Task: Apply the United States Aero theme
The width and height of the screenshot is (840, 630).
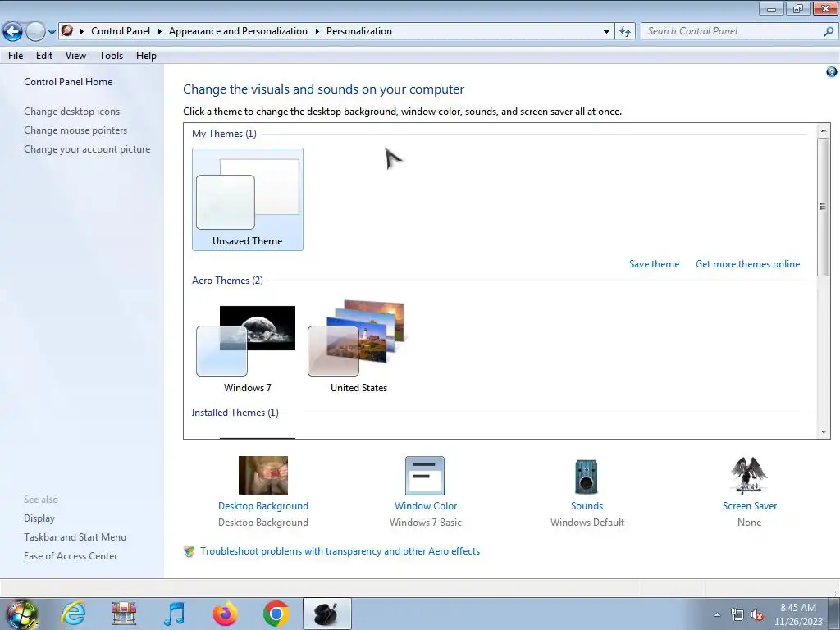Action: [358, 347]
